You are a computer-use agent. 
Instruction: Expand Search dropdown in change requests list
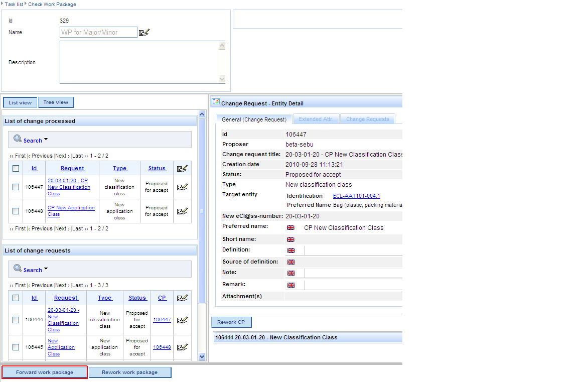(x=46, y=269)
